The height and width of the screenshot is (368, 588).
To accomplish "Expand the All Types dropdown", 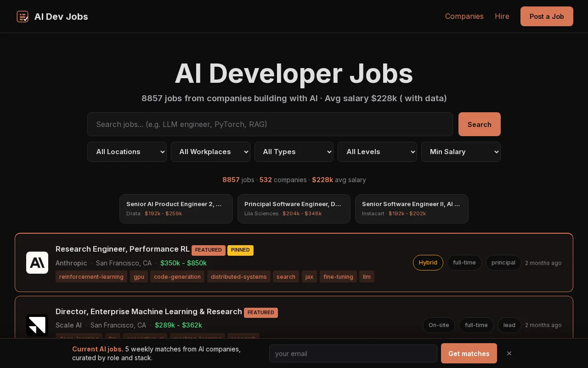I will click(x=294, y=152).
